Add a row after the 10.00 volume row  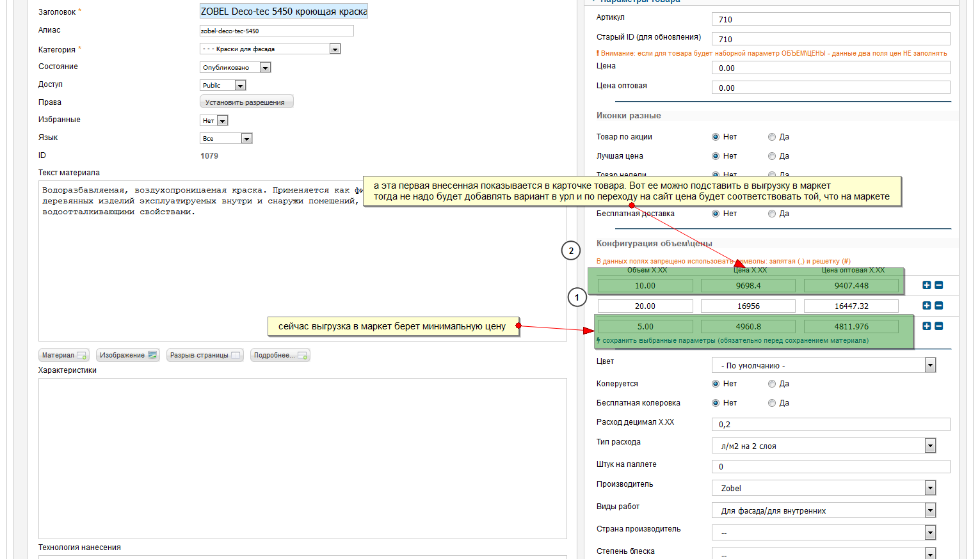click(x=926, y=285)
